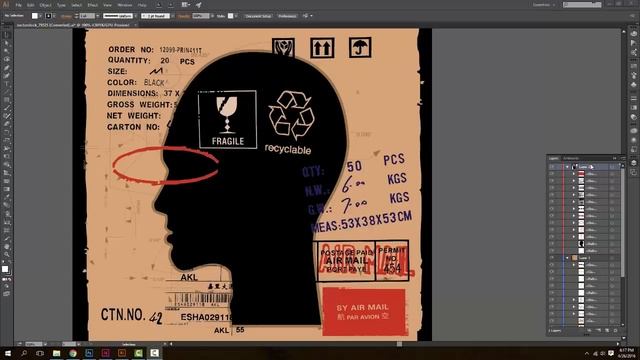Image resolution: width=640 pixels, height=360 pixels.
Task: Click the Adobe Stock icon in menu bar
Action: tap(171, 5)
